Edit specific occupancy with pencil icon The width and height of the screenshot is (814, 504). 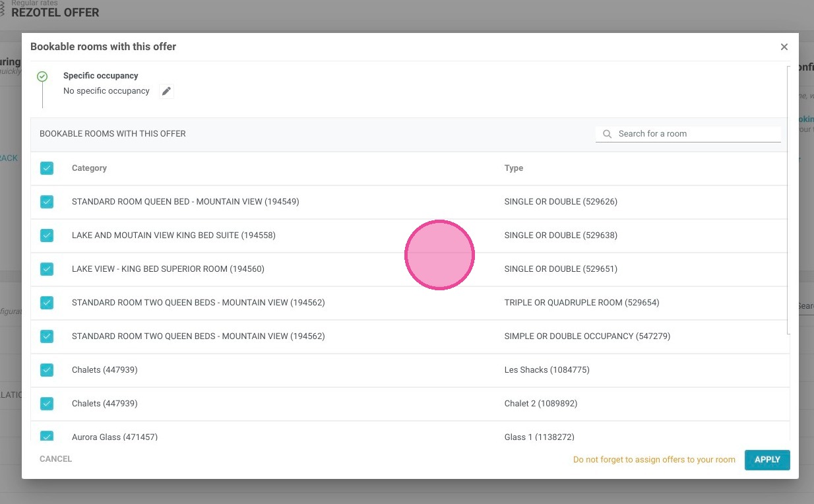coord(166,91)
